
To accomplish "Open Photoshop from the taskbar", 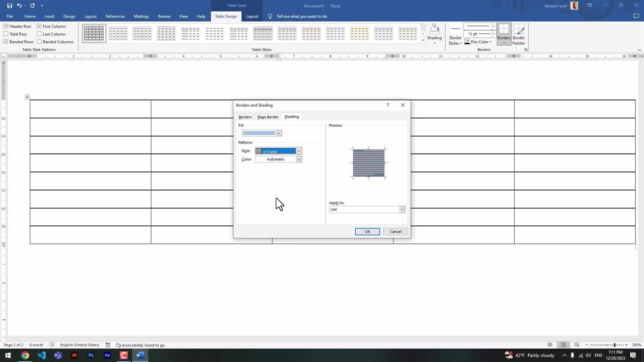I will (91, 355).
